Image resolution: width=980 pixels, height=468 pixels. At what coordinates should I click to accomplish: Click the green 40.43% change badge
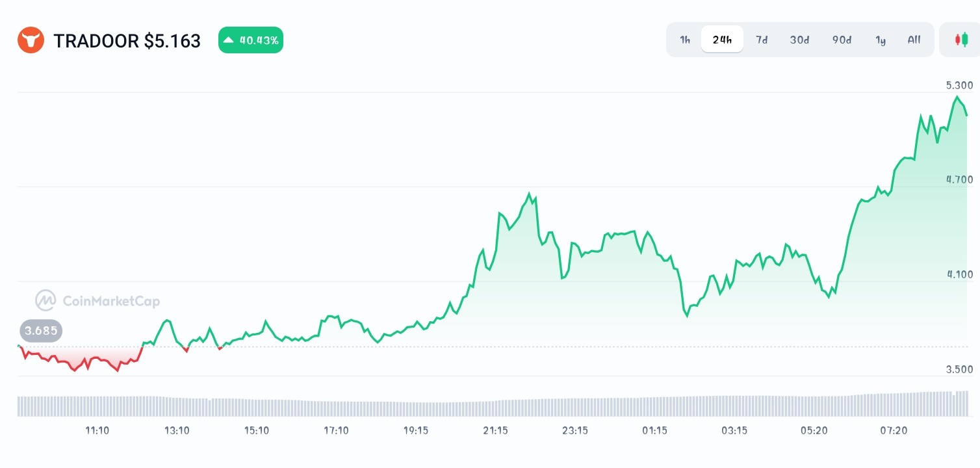click(251, 40)
